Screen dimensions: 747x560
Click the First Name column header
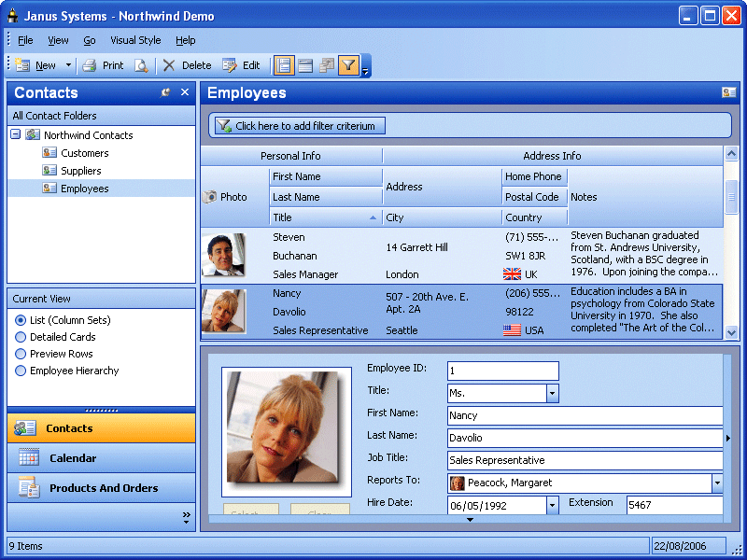pyautogui.click(x=325, y=176)
